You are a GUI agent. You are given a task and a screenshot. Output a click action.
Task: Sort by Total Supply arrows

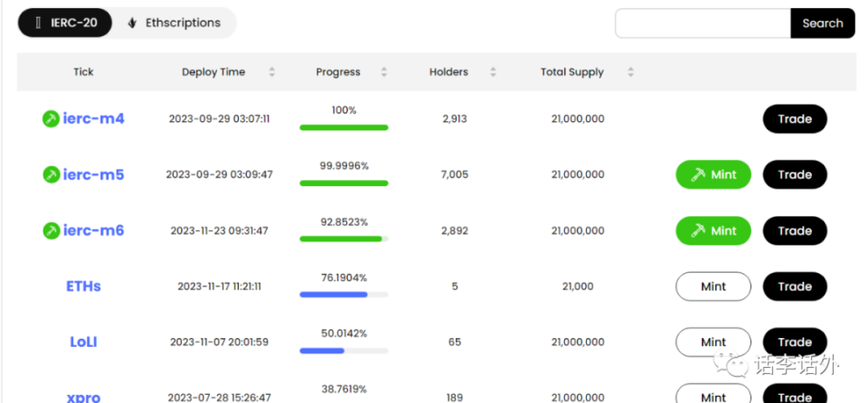(x=630, y=72)
